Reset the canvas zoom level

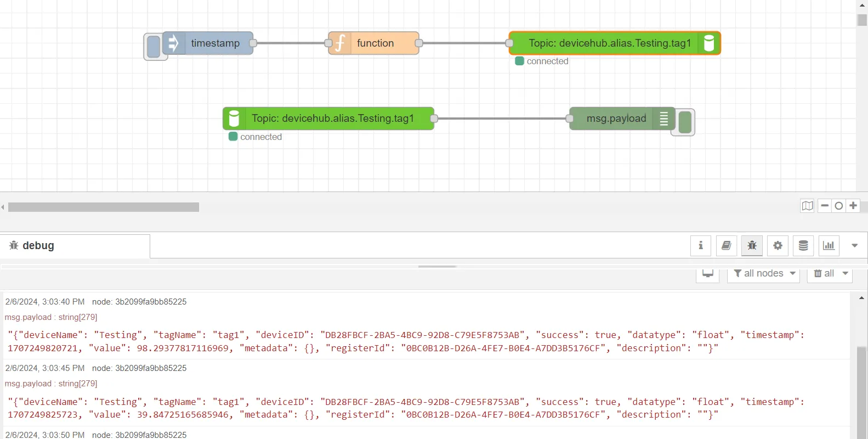click(839, 206)
